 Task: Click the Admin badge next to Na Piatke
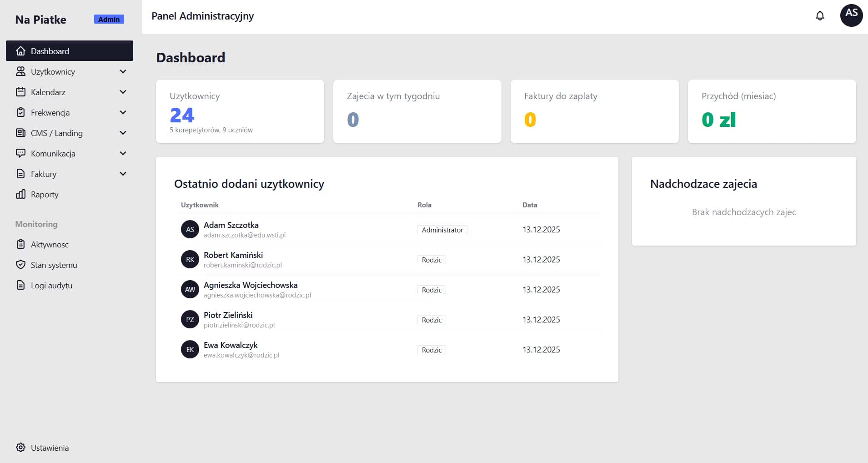click(109, 19)
